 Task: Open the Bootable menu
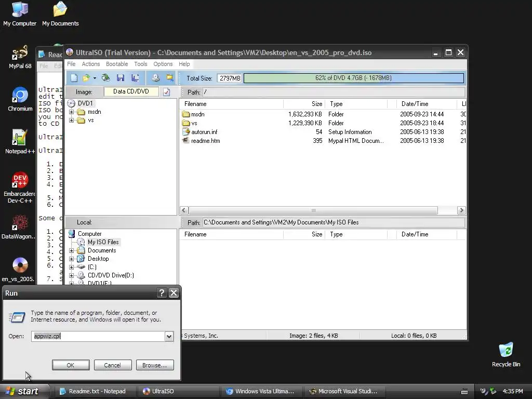[117, 64]
